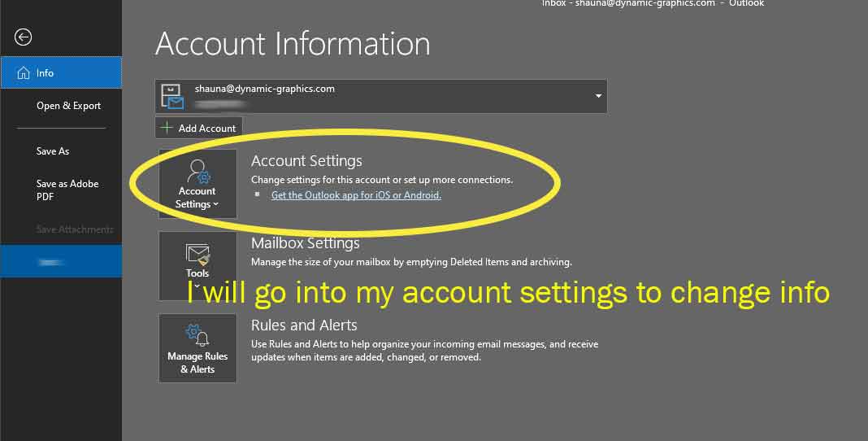Screen dimensions: 868x441
Task: Expand the shauna@dynamic-graphics.com account dropdown
Action: tap(598, 96)
